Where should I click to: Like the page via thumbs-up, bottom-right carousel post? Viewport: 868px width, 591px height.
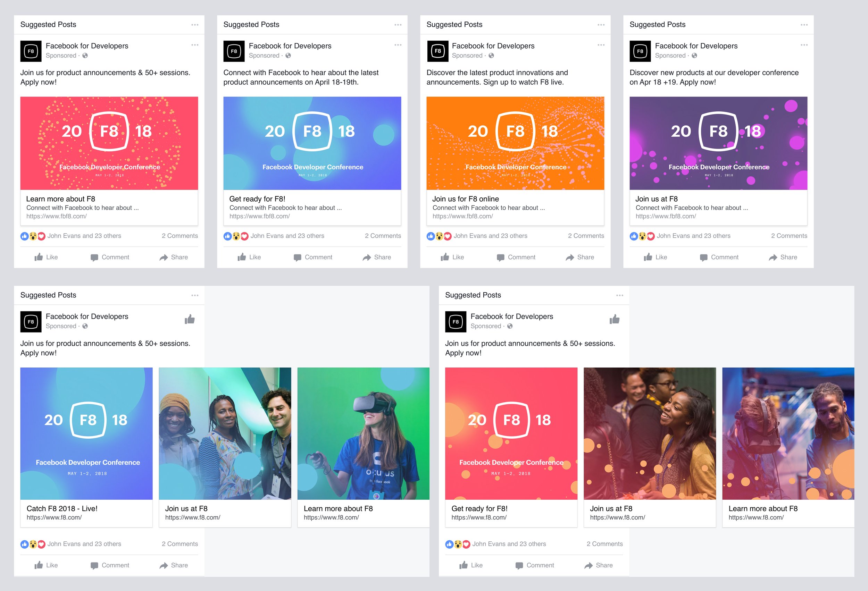pos(615,320)
